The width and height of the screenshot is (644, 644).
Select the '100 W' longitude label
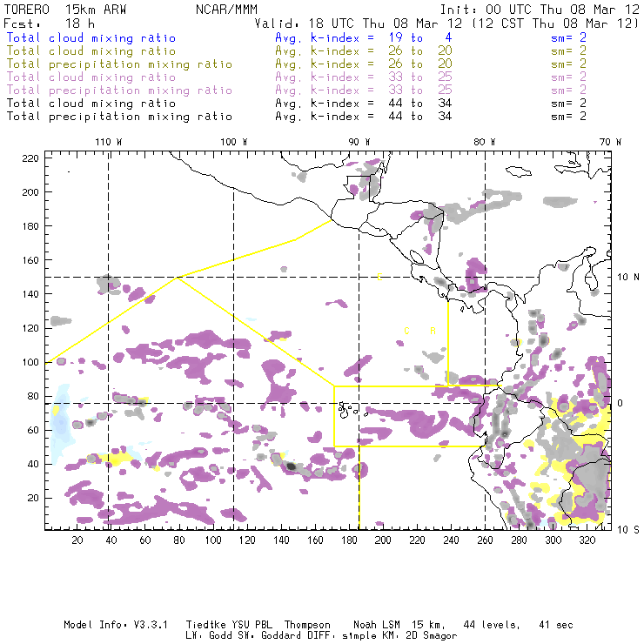tap(234, 142)
